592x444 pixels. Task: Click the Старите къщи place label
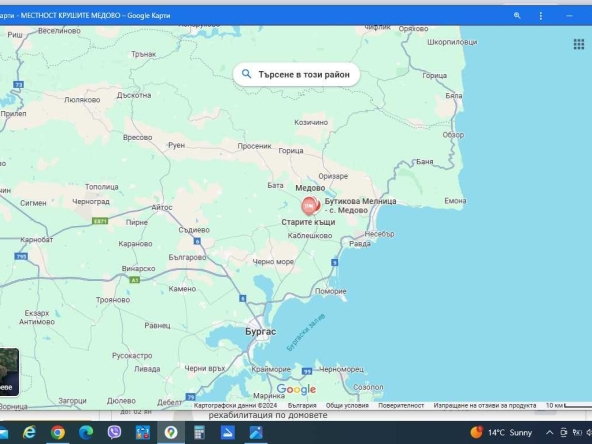coord(308,222)
